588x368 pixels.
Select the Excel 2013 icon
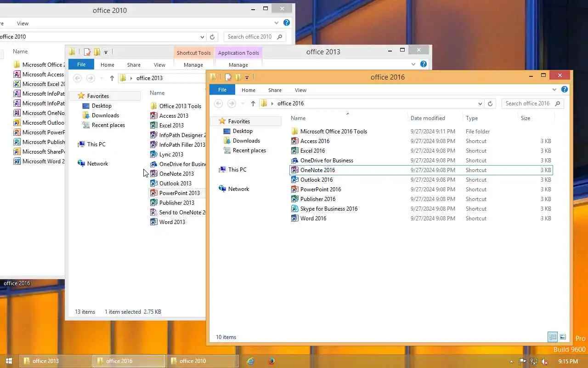pos(154,126)
